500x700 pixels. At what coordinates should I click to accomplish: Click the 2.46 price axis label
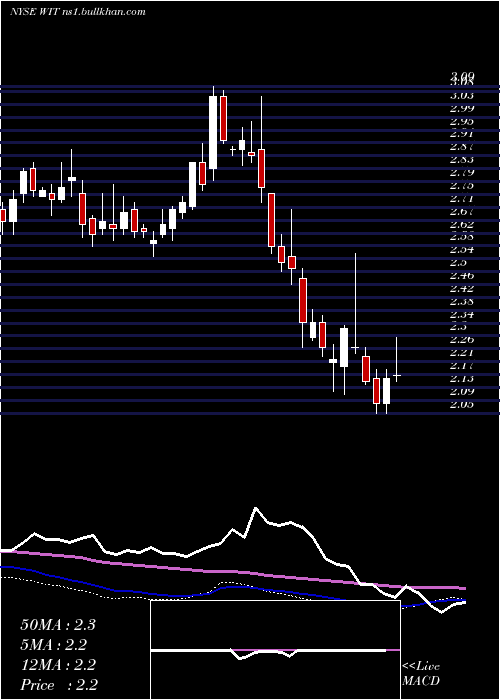pos(462,275)
